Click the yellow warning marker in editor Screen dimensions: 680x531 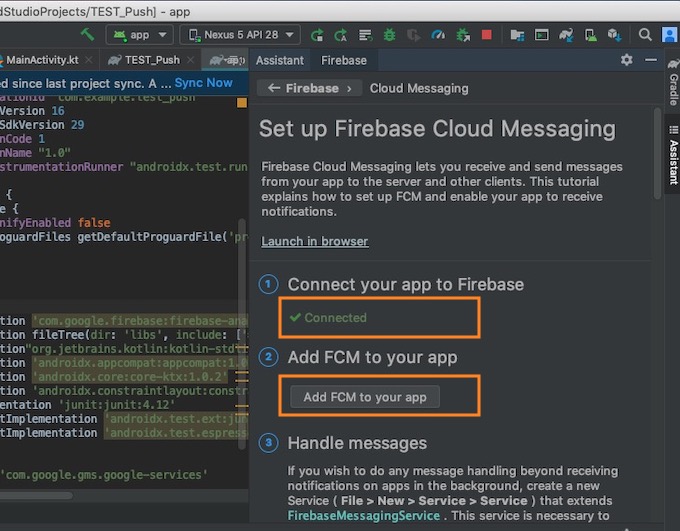(x=242, y=103)
